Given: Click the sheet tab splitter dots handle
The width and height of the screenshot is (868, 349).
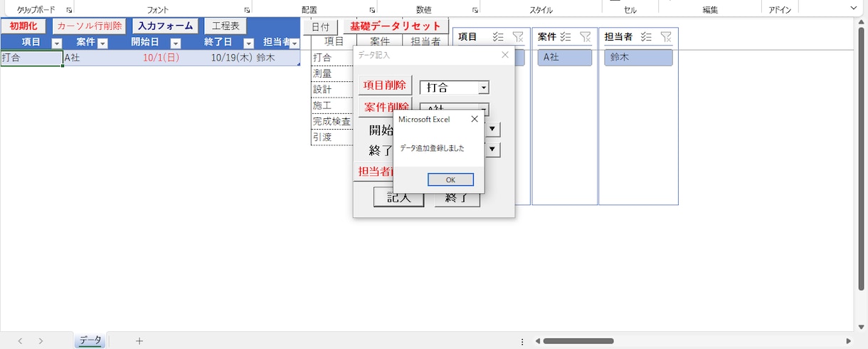Looking at the screenshot, I should (523, 341).
